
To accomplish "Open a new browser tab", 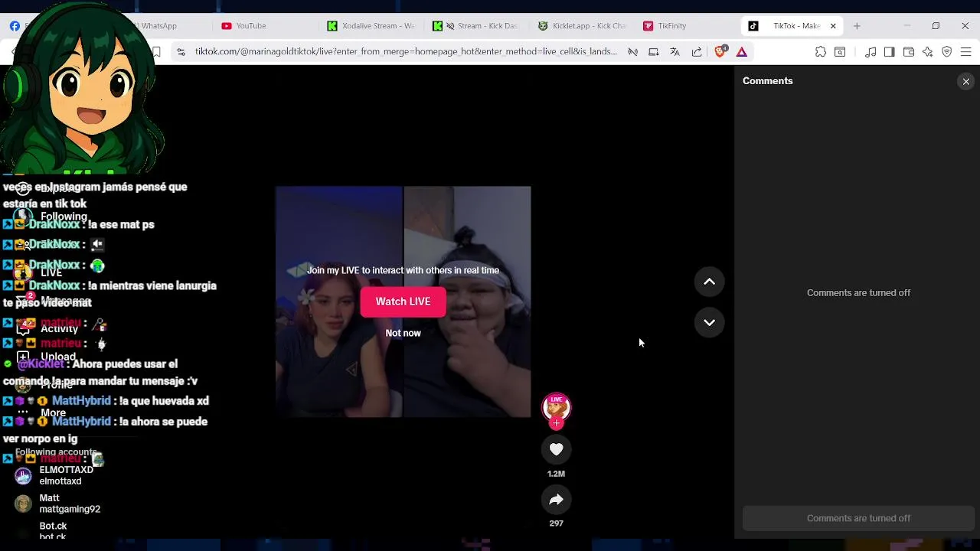I will click(x=857, y=26).
